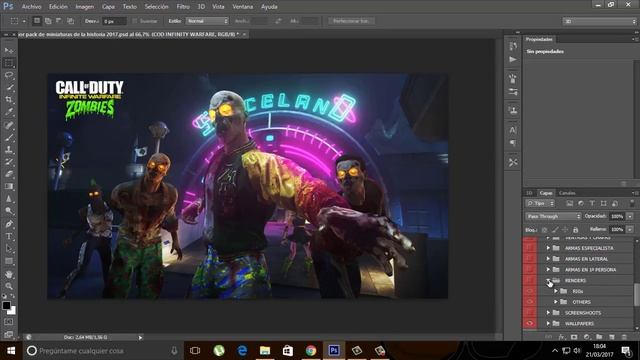Toggle the Suavizar anti-alias checkbox
The width and height of the screenshot is (640, 360).
pyautogui.click(x=135, y=21)
